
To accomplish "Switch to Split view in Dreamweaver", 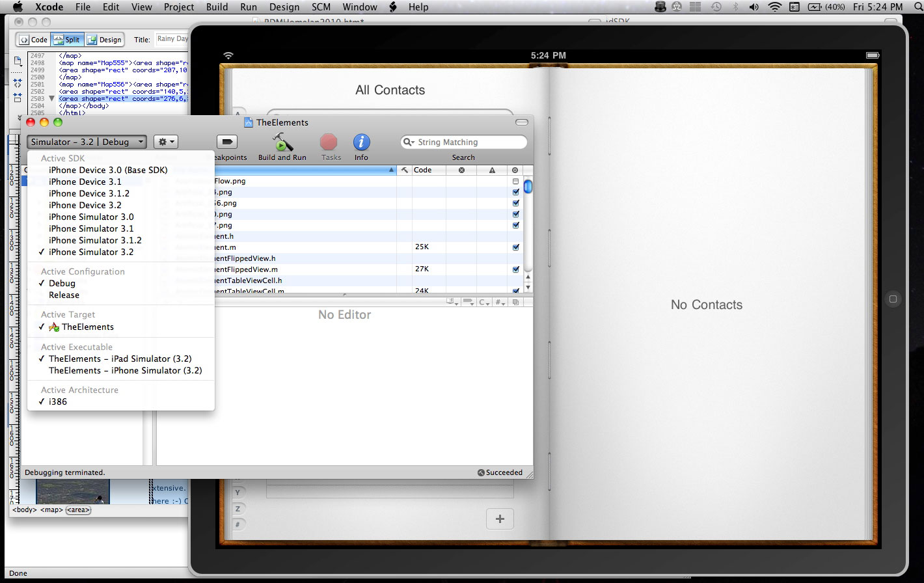I will [x=66, y=39].
